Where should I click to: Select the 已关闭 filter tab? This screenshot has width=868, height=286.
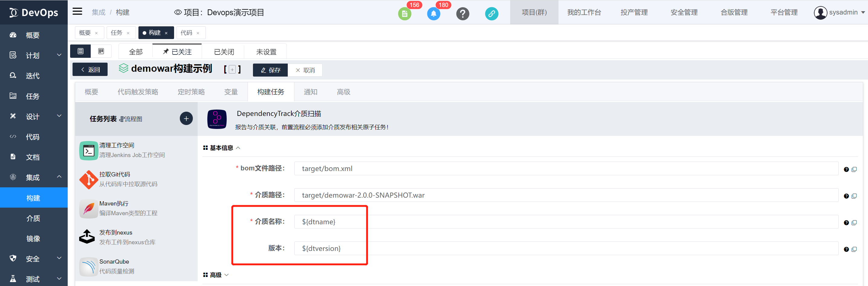tap(224, 52)
